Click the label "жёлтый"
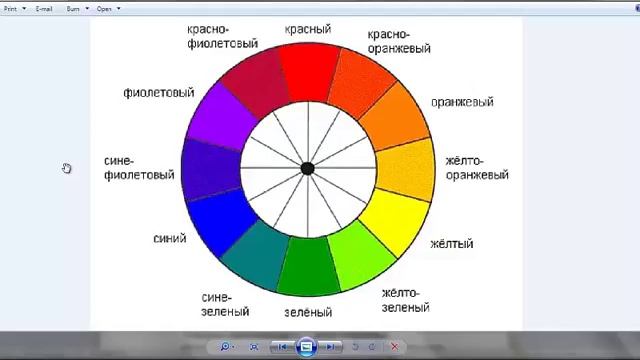 point(451,243)
